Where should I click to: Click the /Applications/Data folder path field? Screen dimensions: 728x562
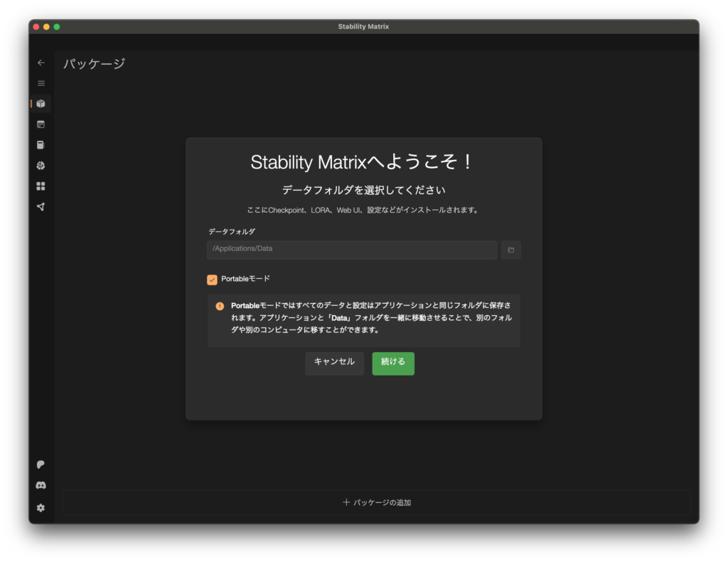(352, 250)
